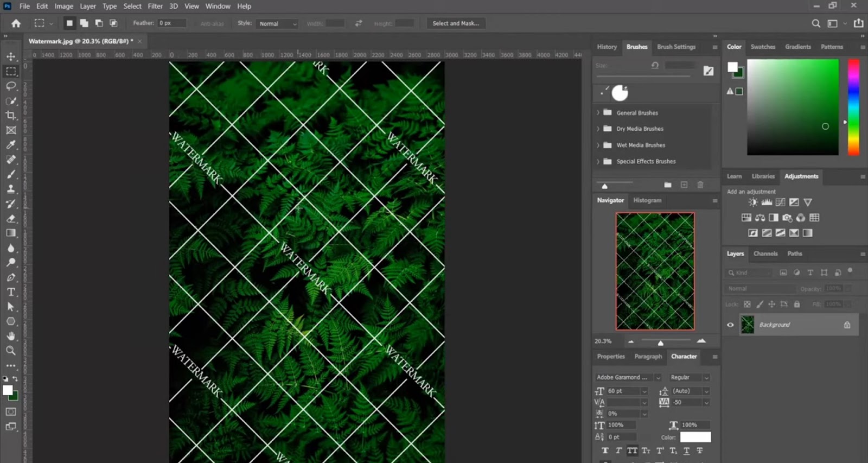Toggle Faux Bold in Character panel
This screenshot has height=463, width=868.
point(605,451)
